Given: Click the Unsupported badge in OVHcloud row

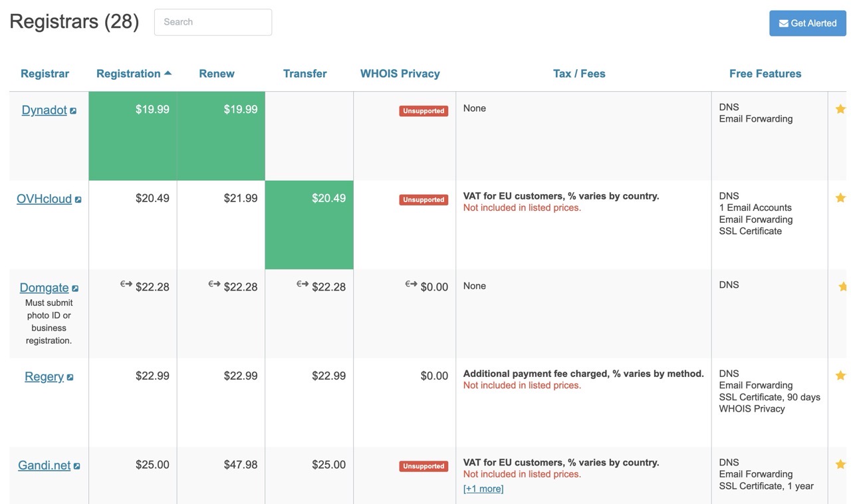Looking at the screenshot, I should click(424, 199).
